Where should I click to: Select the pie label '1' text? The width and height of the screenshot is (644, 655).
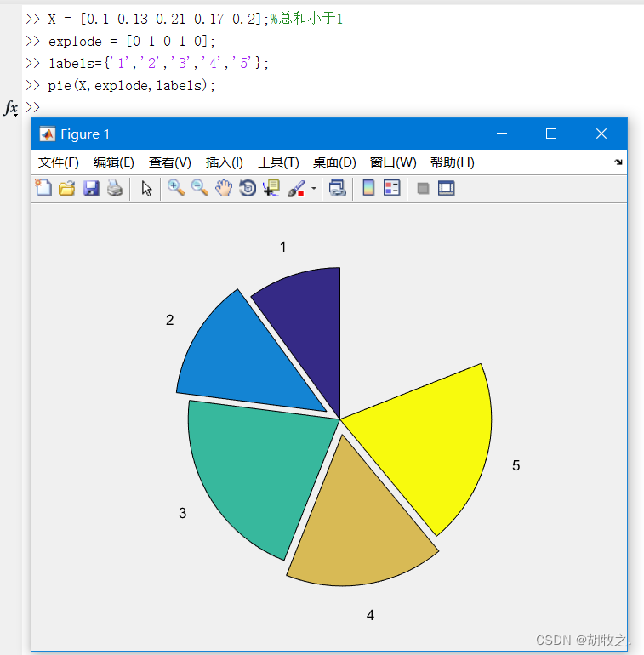(x=282, y=247)
